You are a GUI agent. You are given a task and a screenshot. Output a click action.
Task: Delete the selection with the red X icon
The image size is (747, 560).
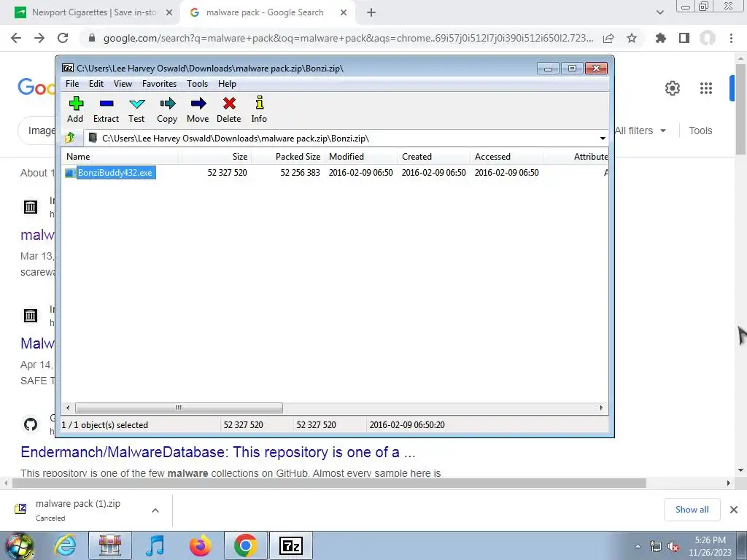(229, 110)
